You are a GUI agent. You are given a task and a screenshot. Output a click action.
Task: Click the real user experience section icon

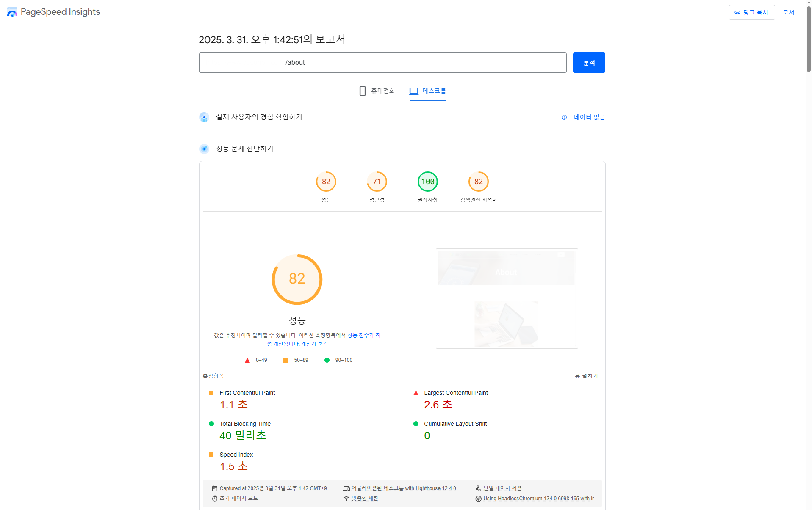204,117
